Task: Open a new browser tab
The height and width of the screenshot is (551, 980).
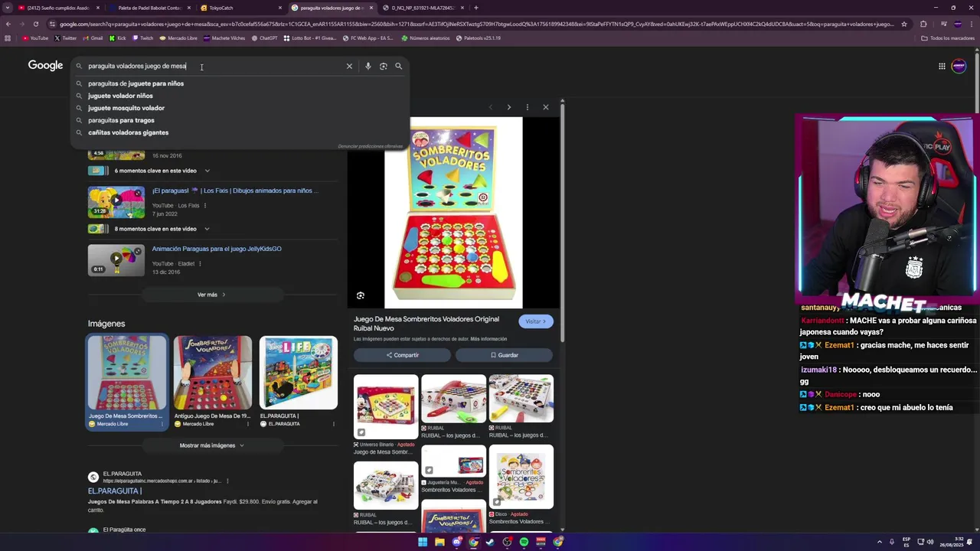Action: pyautogui.click(x=476, y=8)
